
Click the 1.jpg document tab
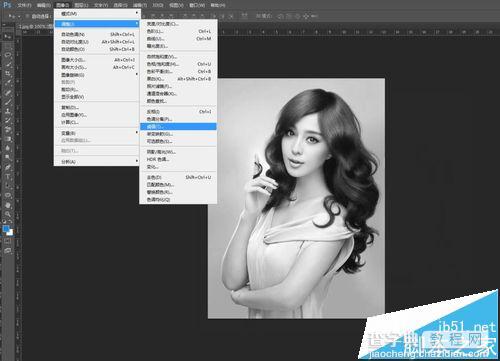[35, 26]
